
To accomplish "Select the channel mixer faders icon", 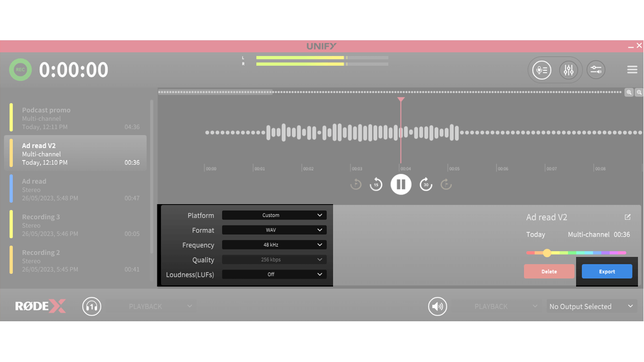I will (569, 70).
